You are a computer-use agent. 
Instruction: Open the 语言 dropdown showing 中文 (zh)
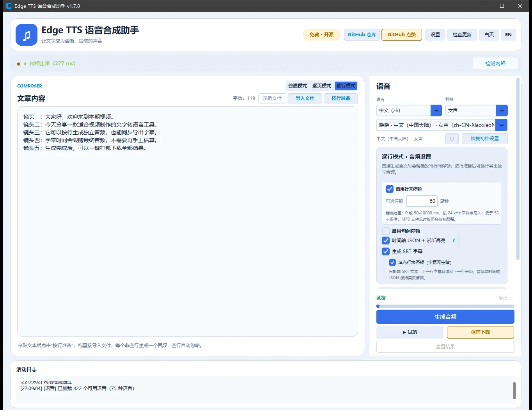(x=409, y=111)
